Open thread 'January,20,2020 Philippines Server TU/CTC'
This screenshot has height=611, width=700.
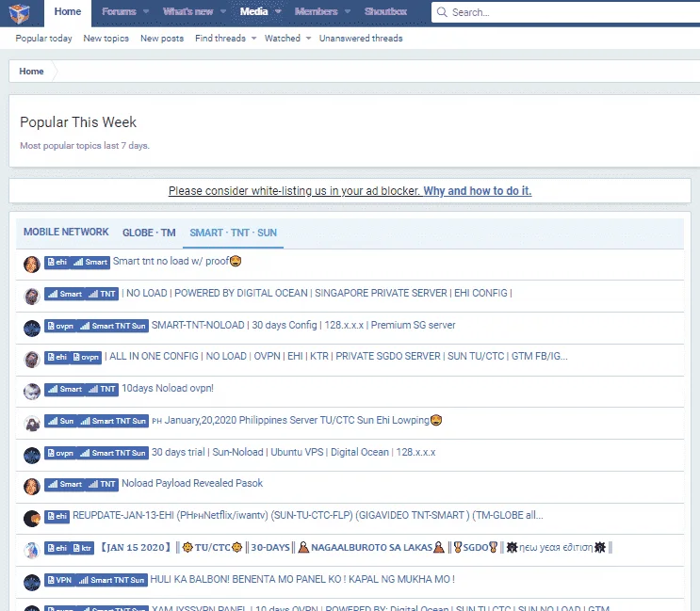point(297,420)
